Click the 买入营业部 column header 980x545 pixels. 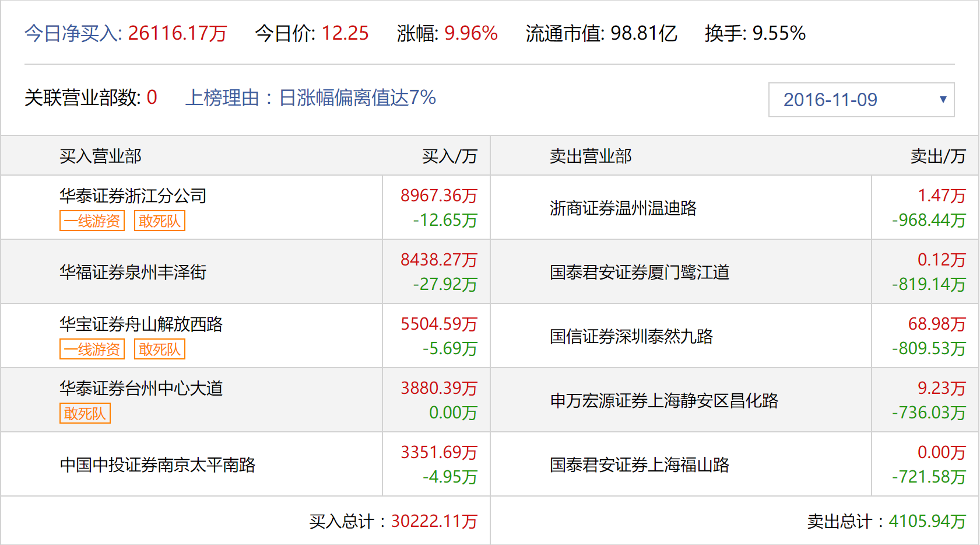coord(100,156)
